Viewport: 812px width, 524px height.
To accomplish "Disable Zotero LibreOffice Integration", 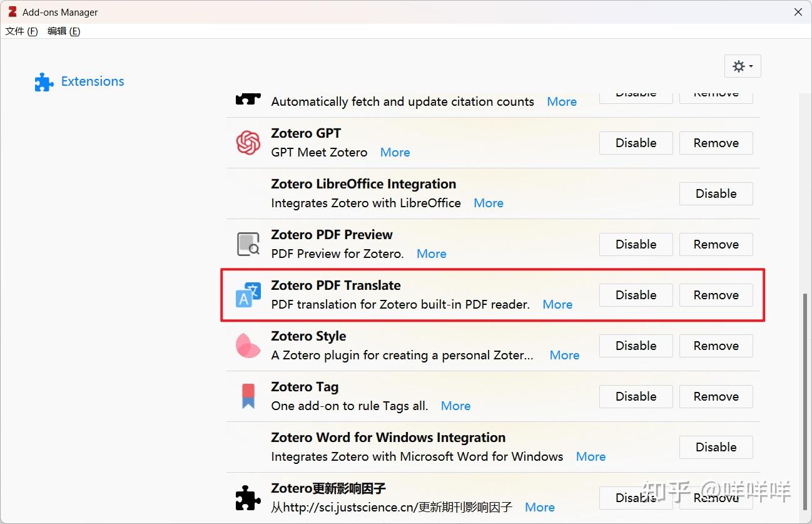I will tap(716, 193).
